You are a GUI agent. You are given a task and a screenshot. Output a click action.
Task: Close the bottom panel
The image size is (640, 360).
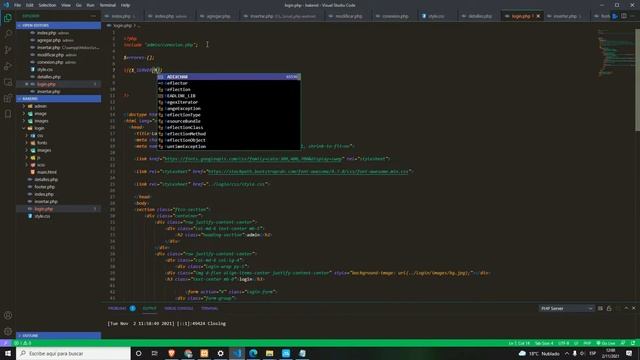(x=633, y=308)
